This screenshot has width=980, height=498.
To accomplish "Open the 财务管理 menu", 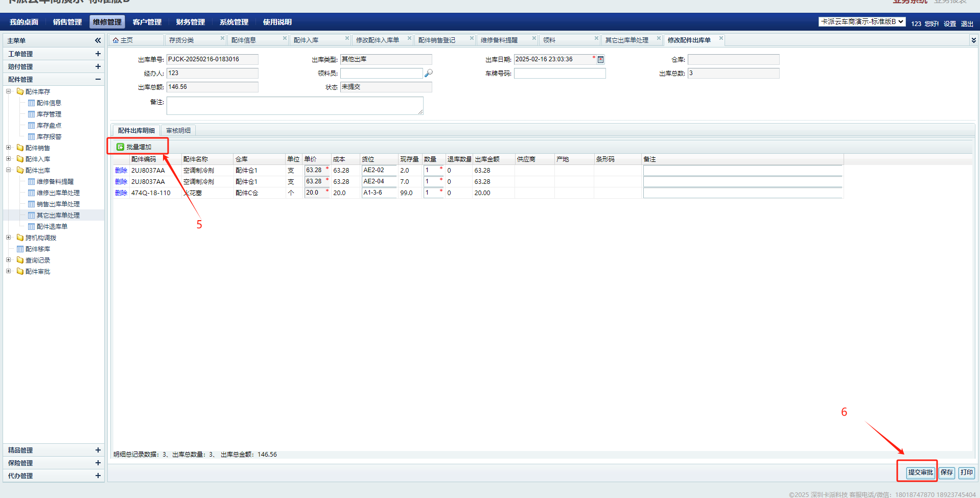I will point(190,22).
